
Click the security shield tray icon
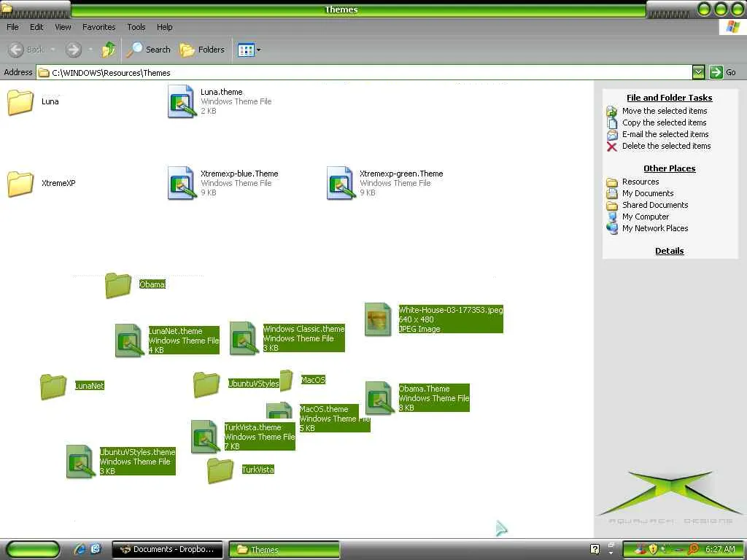click(653, 549)
